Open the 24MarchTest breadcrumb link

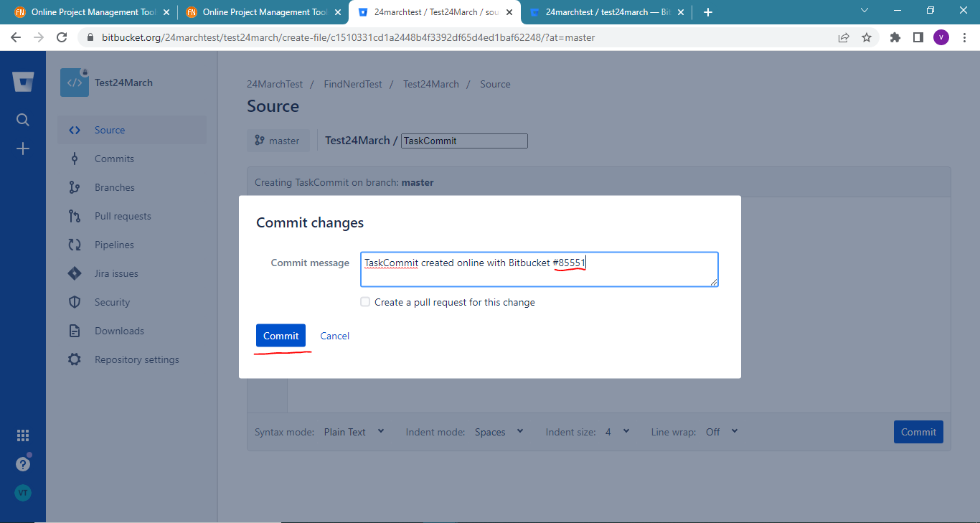(275, 84)
